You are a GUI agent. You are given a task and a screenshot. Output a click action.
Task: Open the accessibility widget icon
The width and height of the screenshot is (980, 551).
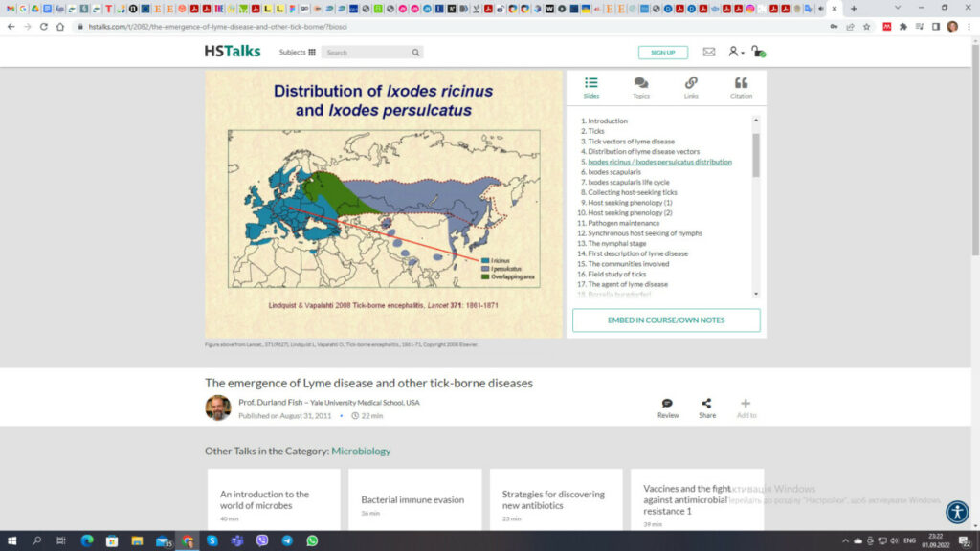pyautogui.click(x=957, y=512)
